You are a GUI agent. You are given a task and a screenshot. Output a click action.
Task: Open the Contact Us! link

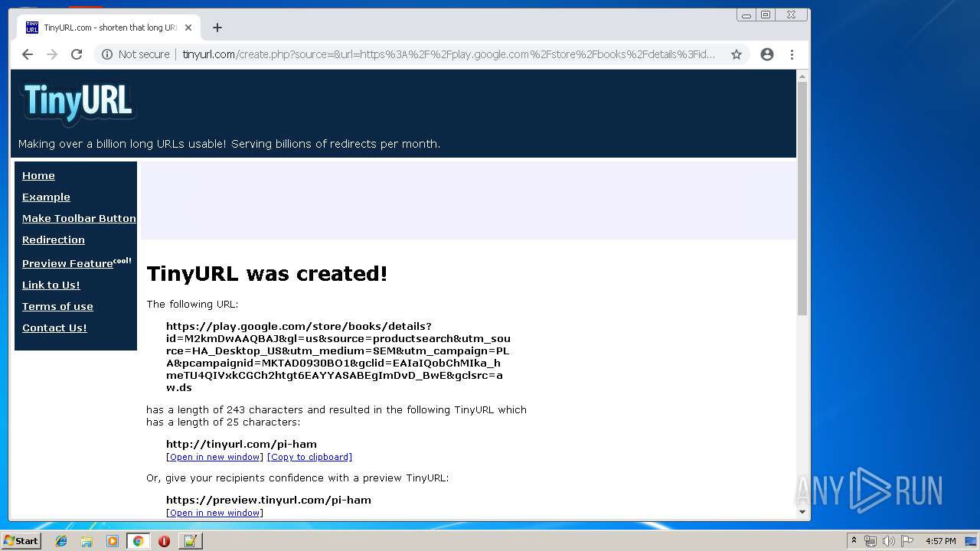coord(54,328)
